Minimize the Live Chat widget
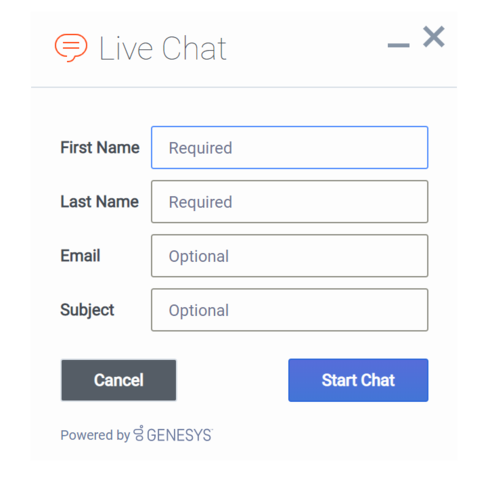488x479 pixels. point(398,45)
